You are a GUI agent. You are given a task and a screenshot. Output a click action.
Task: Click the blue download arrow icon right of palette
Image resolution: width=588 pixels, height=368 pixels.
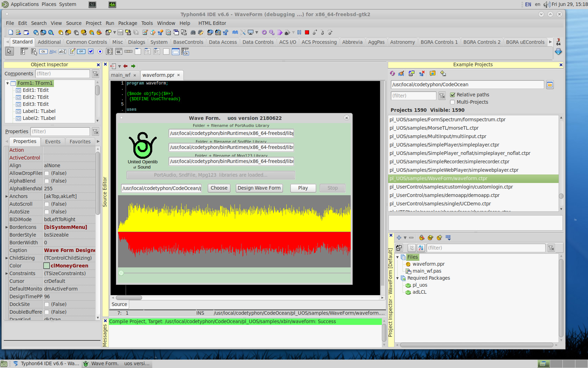[558, 52]
